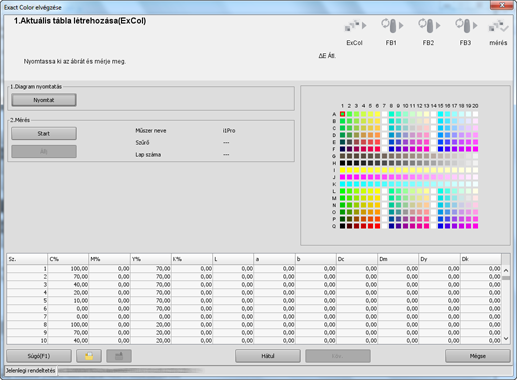Click the Nyomtat print button

click(44, 100)
